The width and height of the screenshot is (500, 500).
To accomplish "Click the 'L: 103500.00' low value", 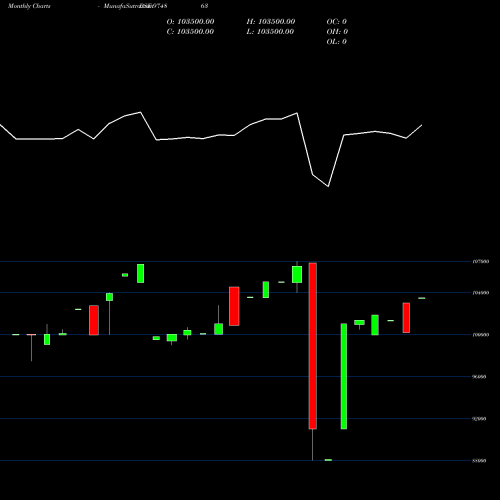I will point(270,32).
